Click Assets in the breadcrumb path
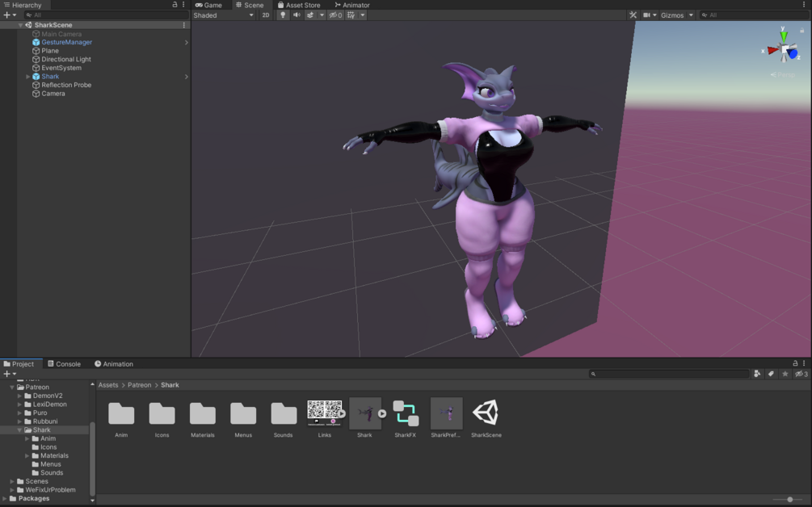 coord(108,385)
